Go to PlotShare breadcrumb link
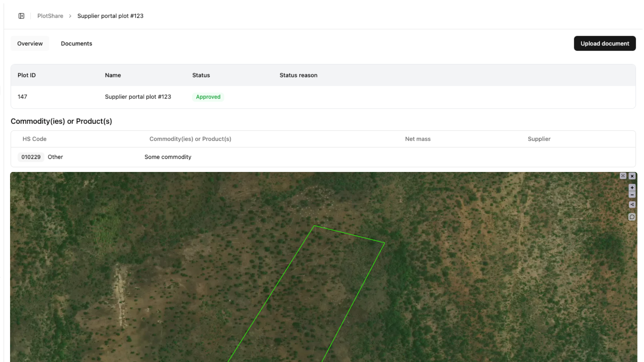This screenshot has width=644, height=362. tap(50, 16)
